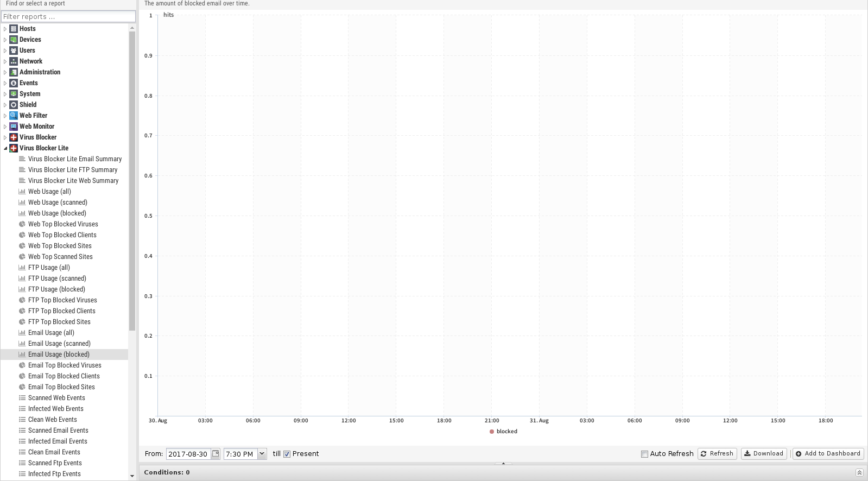Expand the Administration tree node
This screenshot has width=868, height=481.
(x=5, y=72)
